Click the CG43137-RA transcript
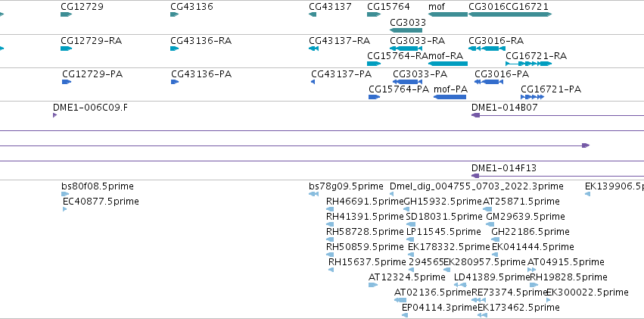 coord(313,48)
